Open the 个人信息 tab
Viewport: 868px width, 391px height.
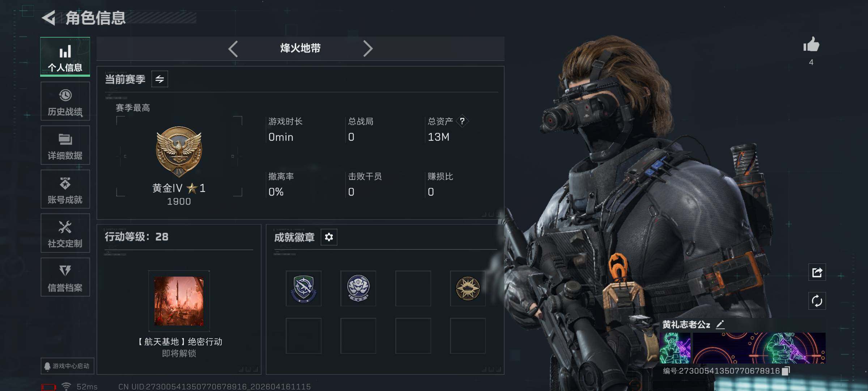65,57
